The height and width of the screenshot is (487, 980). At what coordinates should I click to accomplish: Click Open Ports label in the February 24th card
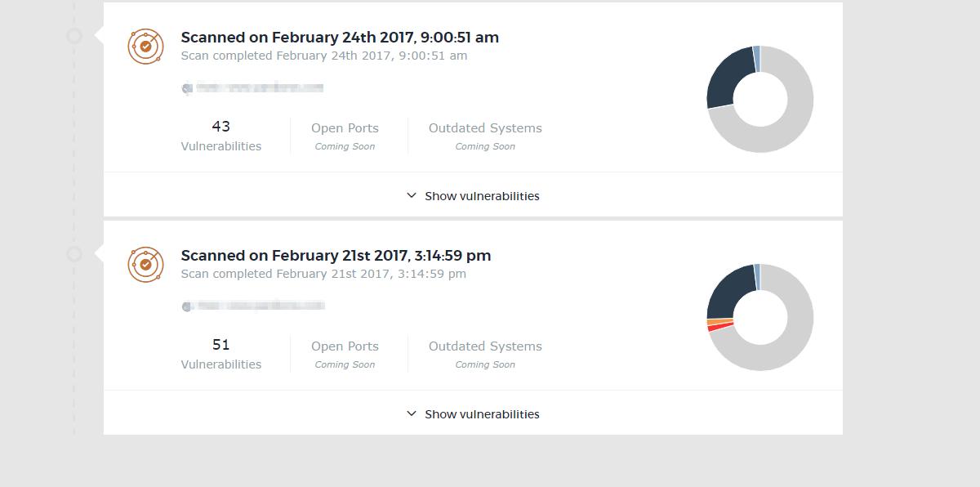[345, 128]
